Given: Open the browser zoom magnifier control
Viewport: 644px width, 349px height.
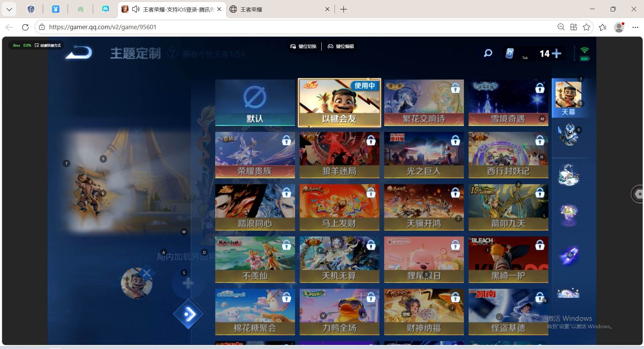Looking at the screenshot, I should [561, 27].
